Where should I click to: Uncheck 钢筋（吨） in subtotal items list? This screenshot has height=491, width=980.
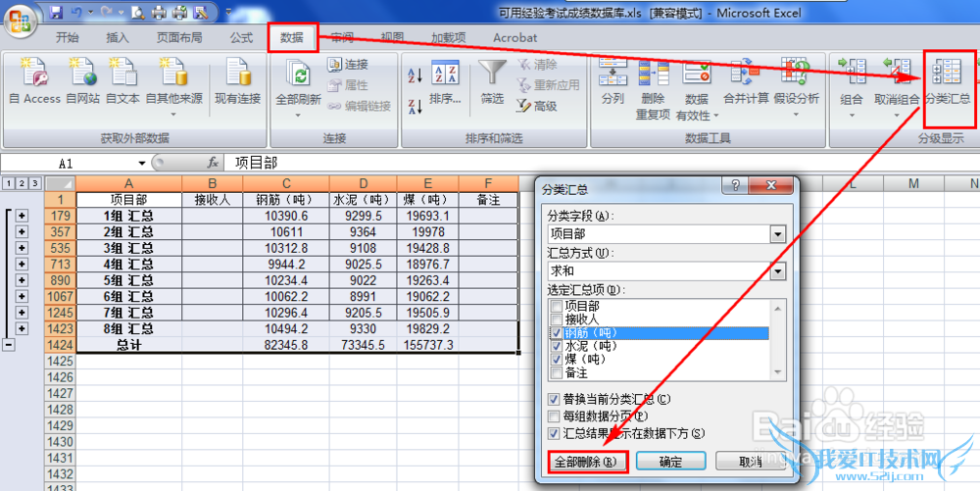click(x=557, y=333)
